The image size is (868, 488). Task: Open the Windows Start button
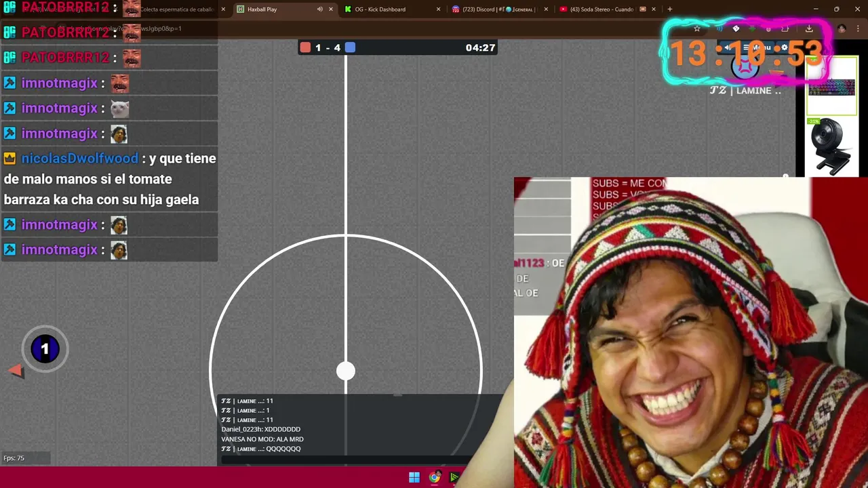(414, 477)
